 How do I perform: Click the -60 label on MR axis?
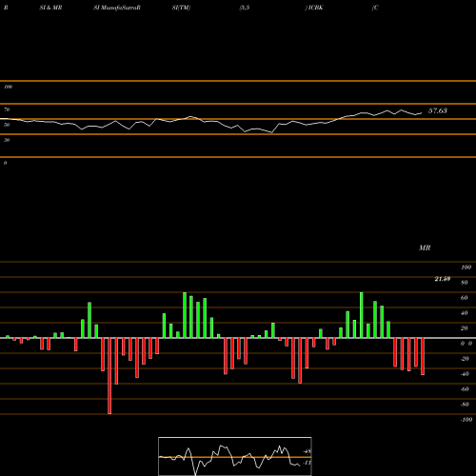pos(465,389)
